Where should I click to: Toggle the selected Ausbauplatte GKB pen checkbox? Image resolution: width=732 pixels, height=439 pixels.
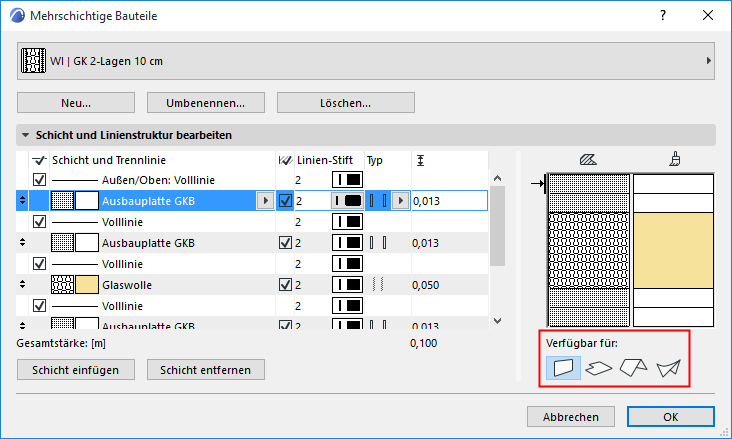pos(285,201)
